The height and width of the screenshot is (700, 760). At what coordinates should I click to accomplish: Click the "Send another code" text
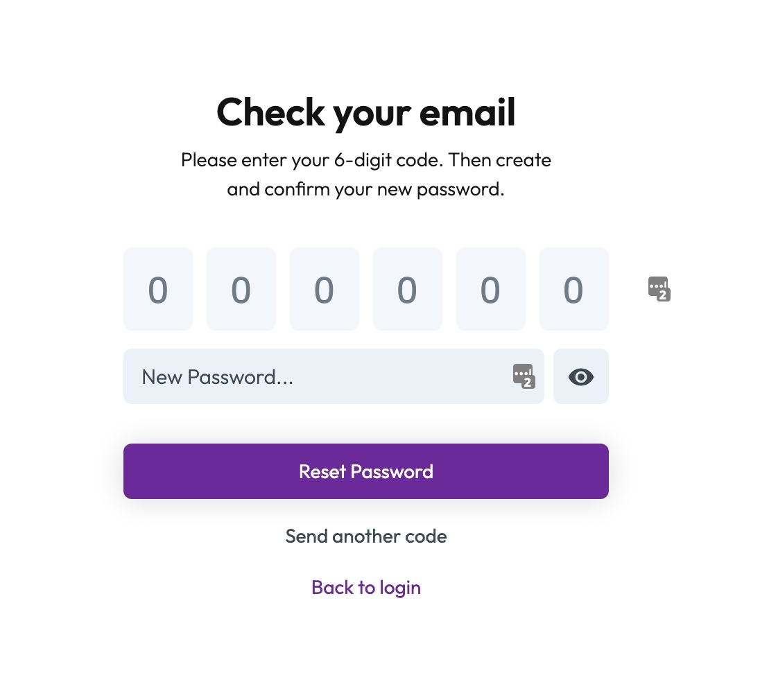(366, 536)
